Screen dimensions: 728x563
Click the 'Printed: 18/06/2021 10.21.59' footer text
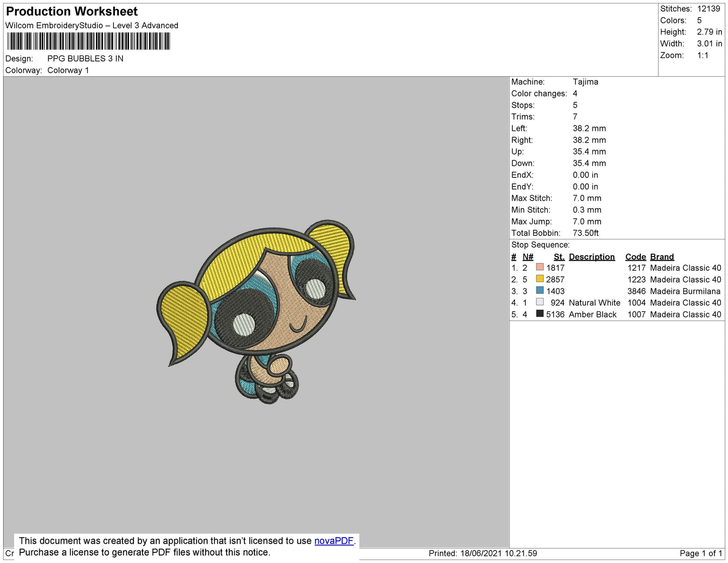[483, 553]
